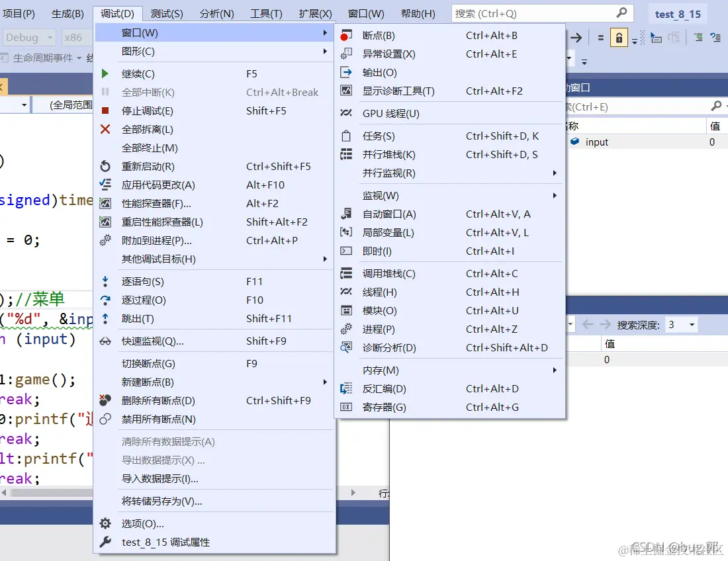Open the 测试(S) menu
This screenshot has width=728, height=561.
166,13
